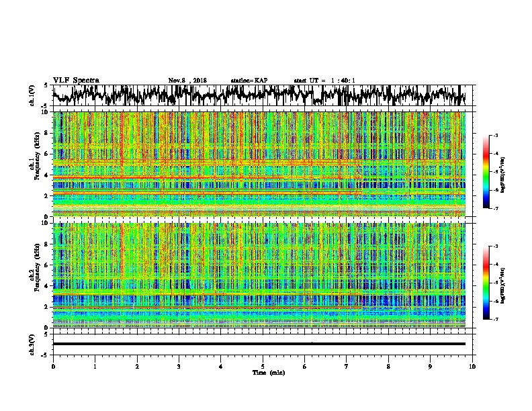The width and height of the screenshot is (532, 411).
Task: Click time axis tick label 2
Action: pyautogui.click(x=137, y=367)
